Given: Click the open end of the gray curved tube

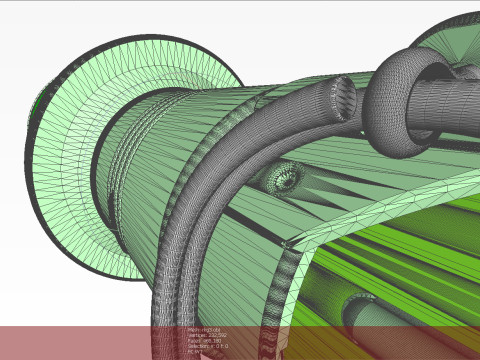Looking at the screenshot, I should 344,98.
